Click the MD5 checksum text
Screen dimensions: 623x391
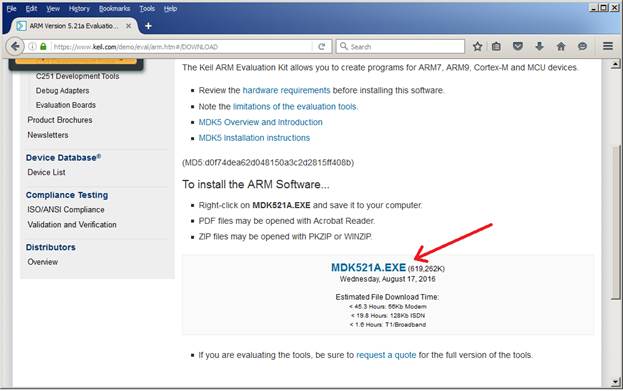point(268,163)
